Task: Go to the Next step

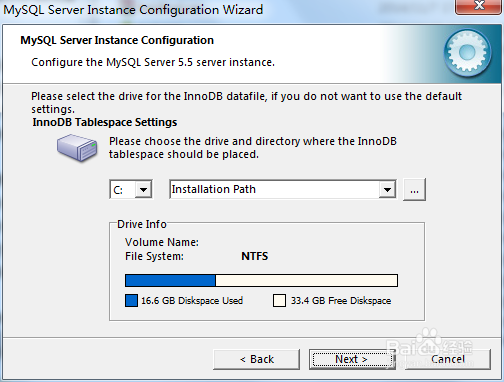Action: [x=352, y=359]
